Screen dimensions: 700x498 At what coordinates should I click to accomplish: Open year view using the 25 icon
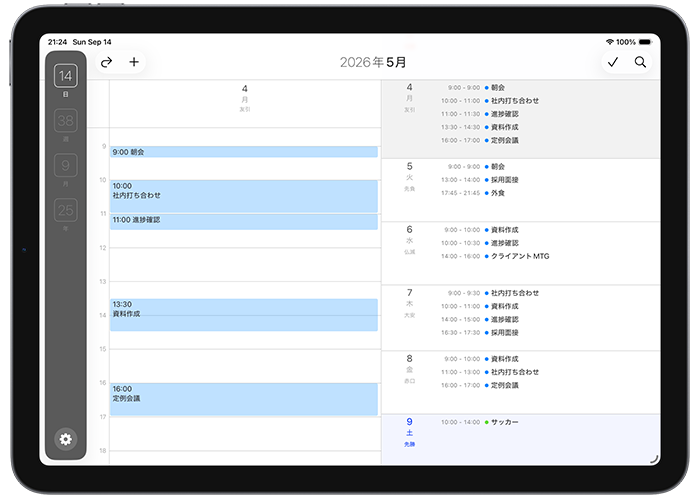66,212
